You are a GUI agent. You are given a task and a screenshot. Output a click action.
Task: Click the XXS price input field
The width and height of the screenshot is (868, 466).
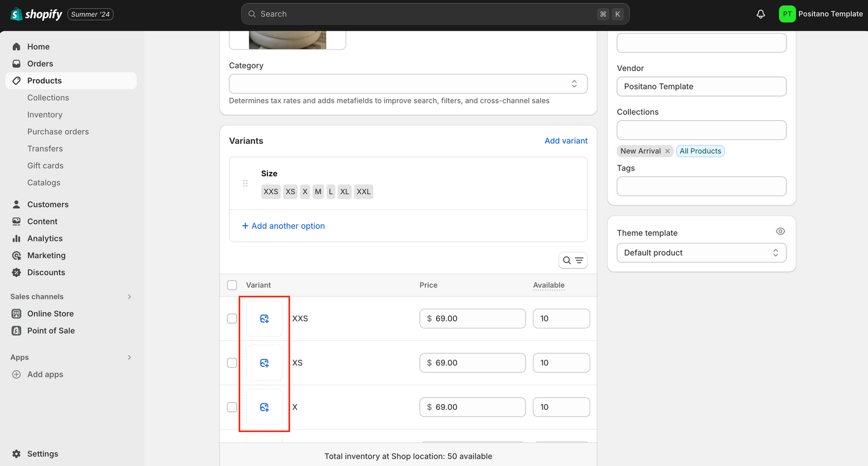pos(472,319)
